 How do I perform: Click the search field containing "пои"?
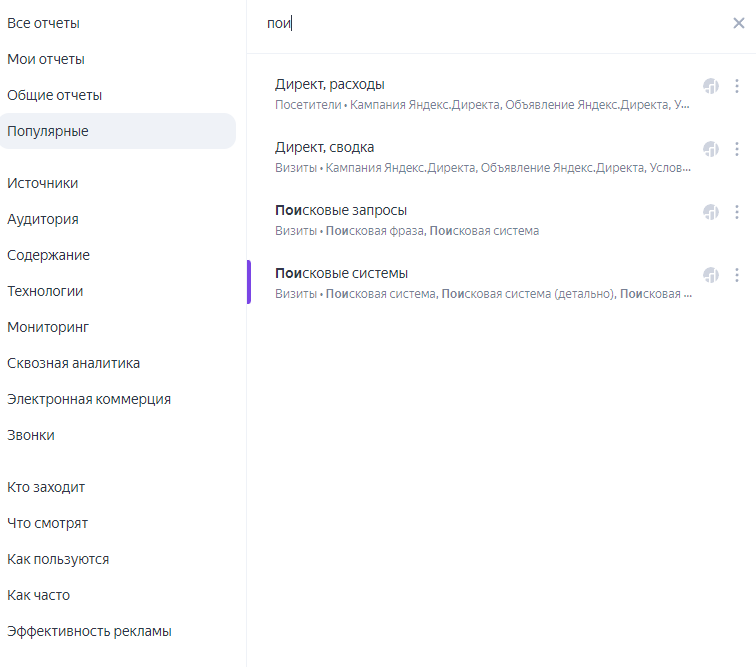click(480, 23)
